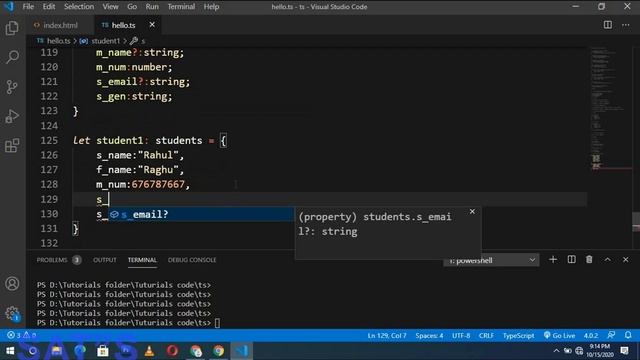Click the VS Code taskbar icon
The width and height of the screenshot is (640, 360).
pyautogui.click(x=242, y=351)
